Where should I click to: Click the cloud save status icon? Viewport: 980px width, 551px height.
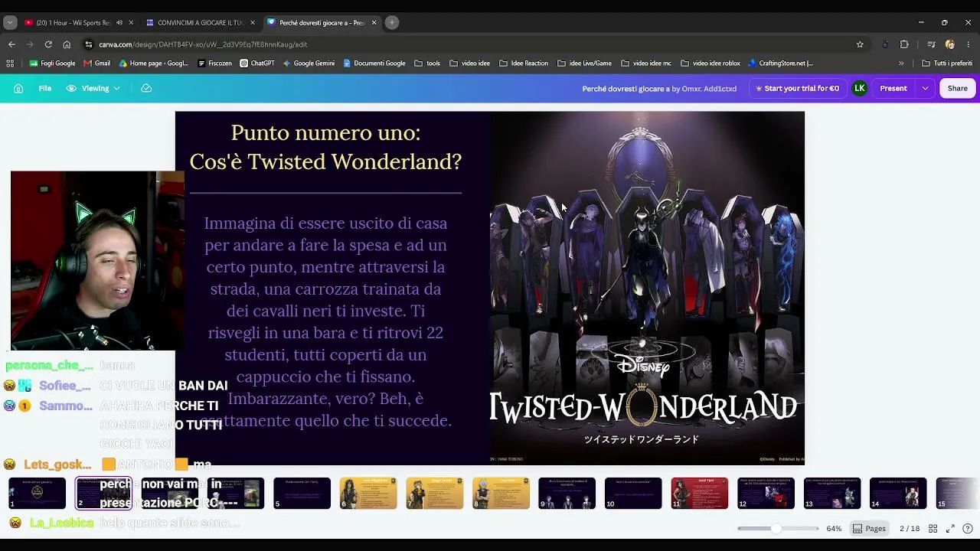click(x=146, y=89)
